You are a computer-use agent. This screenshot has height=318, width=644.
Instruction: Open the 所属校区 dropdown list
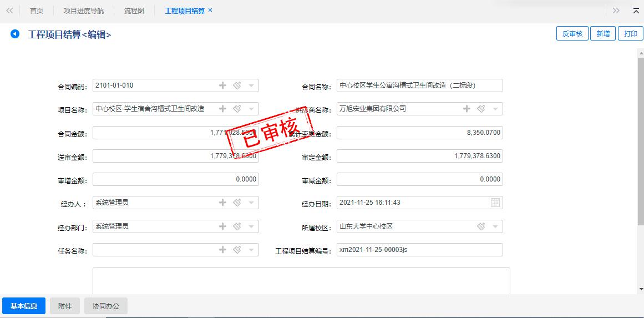[x=495, y=226]
